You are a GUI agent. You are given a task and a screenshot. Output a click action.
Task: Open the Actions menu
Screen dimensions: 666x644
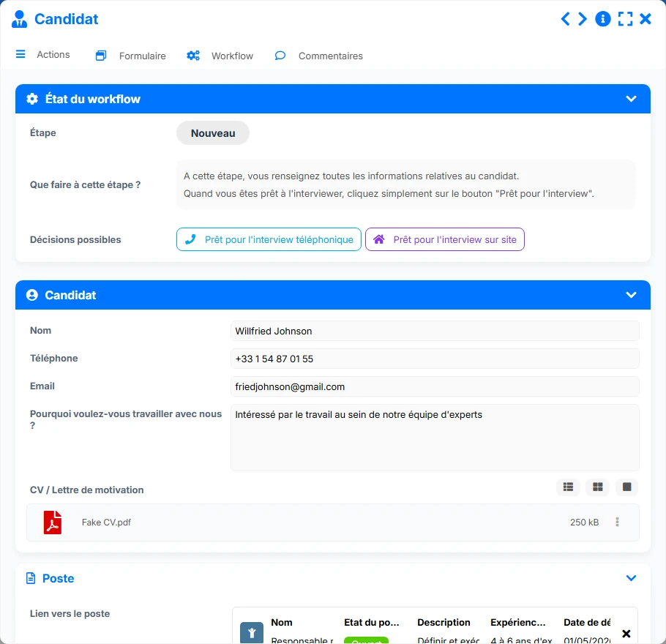pyautogui.click(x=53, y=55)
